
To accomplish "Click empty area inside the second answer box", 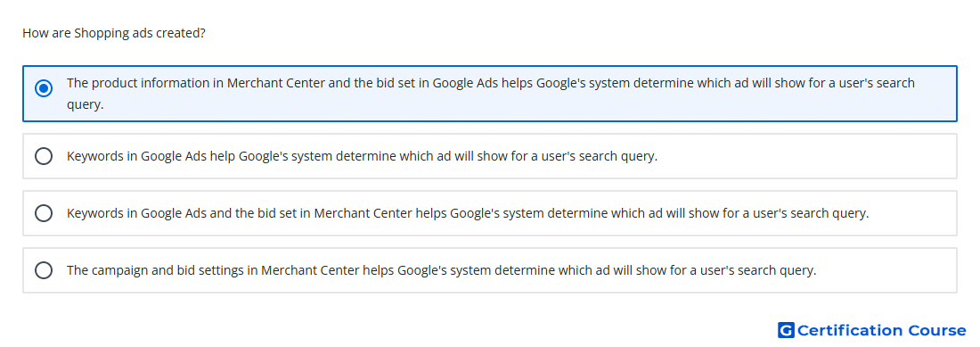I will point(806,156).
